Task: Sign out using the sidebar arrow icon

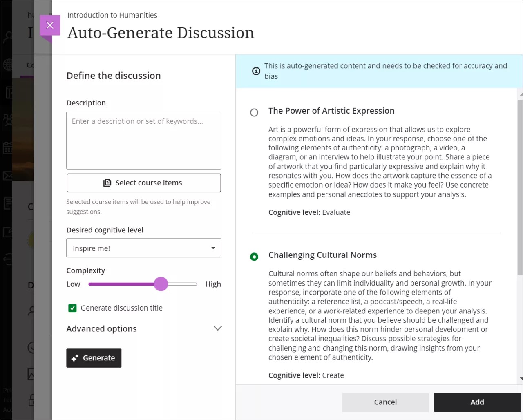Action: click(7, 259)
